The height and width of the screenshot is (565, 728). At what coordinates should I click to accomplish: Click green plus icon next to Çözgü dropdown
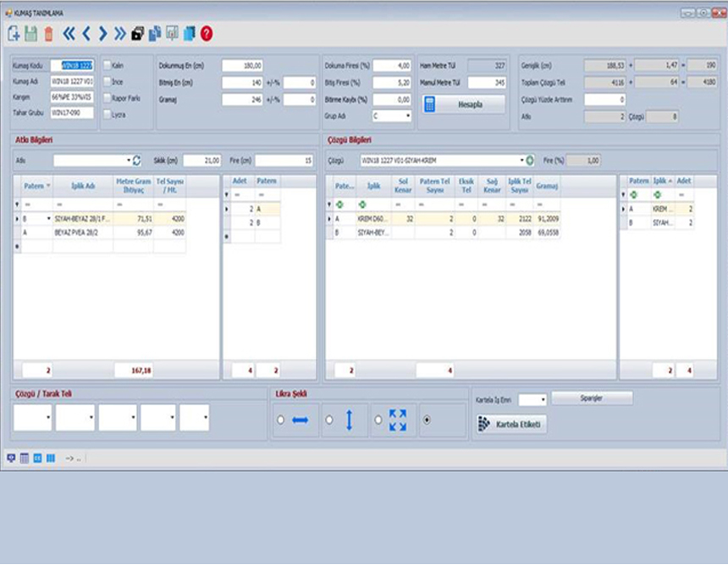click(530, 160)
